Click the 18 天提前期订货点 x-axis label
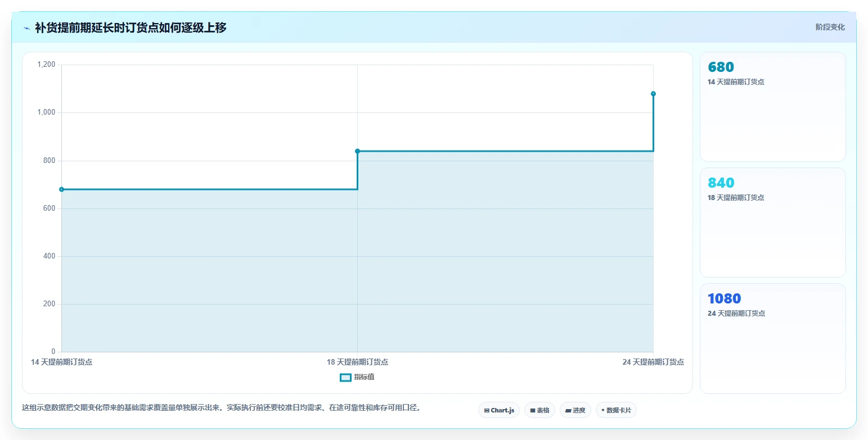Screen dimensions: 868x440 coord(357,362)
